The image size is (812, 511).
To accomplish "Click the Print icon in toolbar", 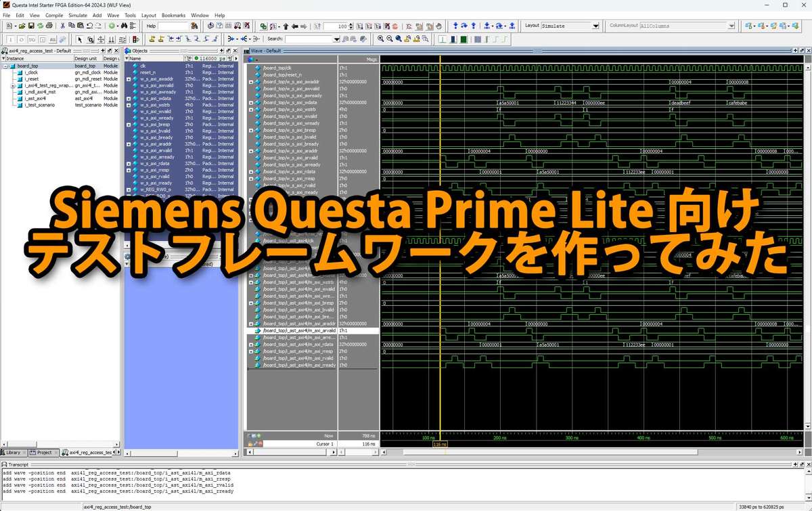I will pyautogui.click(x=49, y=26).
